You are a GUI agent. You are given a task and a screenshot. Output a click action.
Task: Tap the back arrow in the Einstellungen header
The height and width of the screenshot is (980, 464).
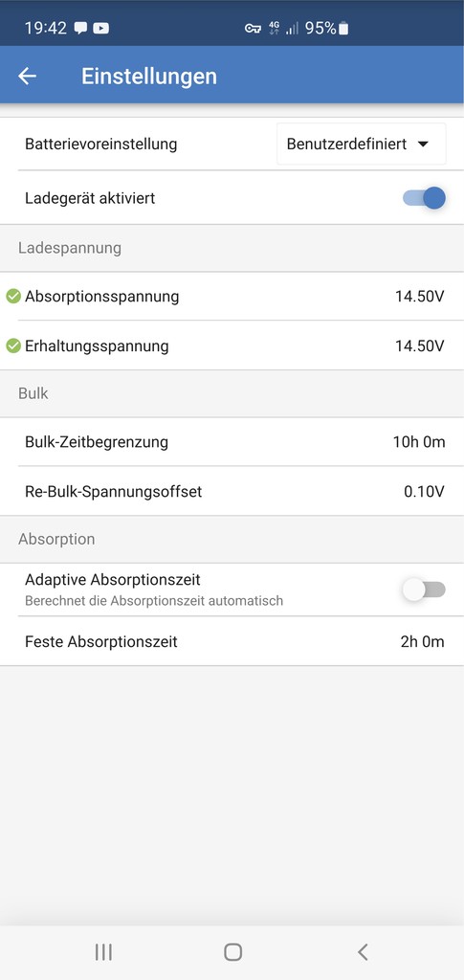(x=28, y=77)
